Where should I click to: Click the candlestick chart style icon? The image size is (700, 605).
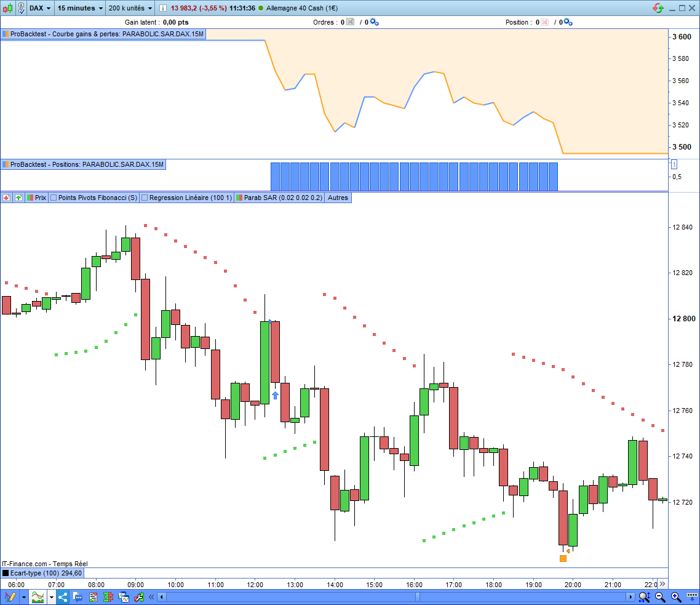(8, 8)
